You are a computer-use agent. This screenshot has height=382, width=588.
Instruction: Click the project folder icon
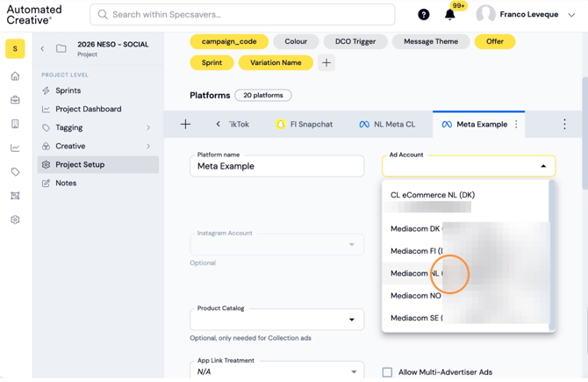[x=61, y=48]
